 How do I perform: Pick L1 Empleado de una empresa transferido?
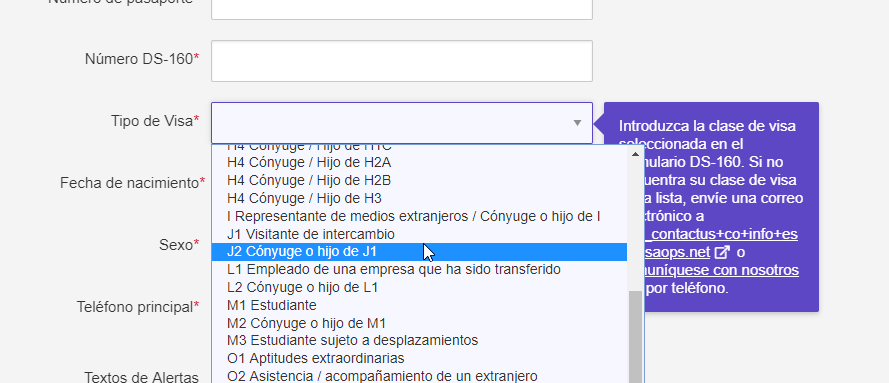coord(419,270)
